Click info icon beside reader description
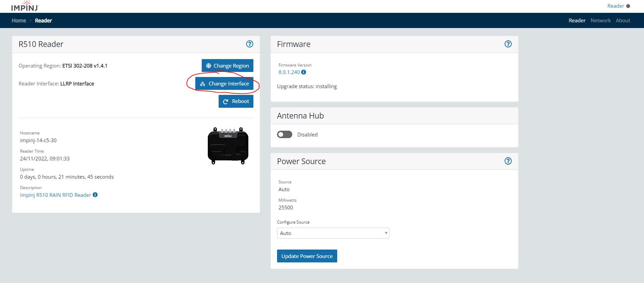The height and width of the screenshot is (283, 644). pos(95,195)
